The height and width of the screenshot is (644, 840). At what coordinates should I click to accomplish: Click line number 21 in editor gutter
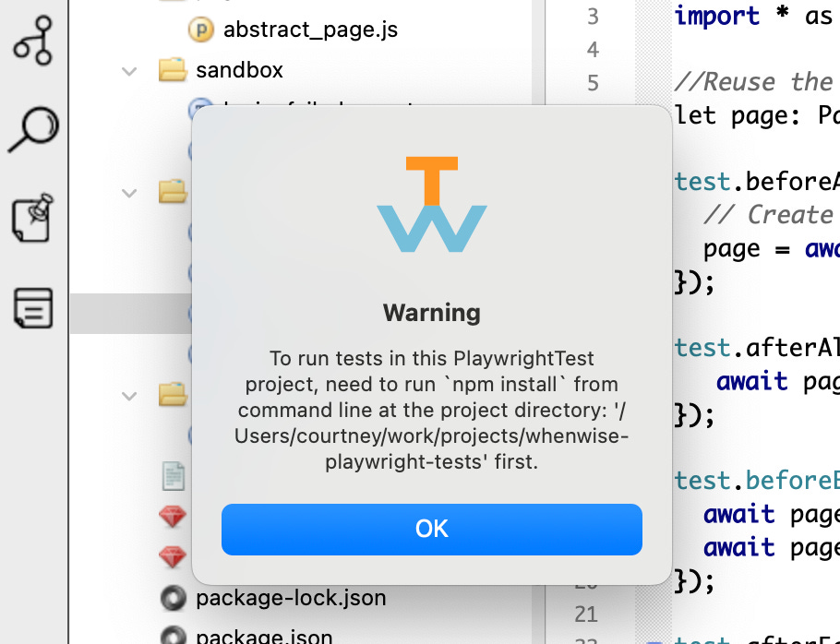pos(586,614)
